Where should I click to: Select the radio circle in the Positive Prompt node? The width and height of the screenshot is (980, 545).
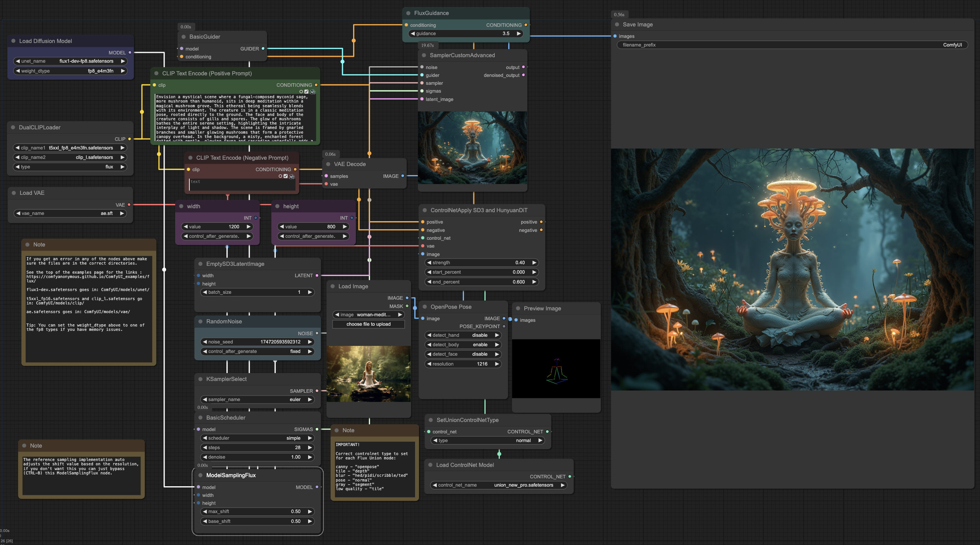tap(301, 91)
